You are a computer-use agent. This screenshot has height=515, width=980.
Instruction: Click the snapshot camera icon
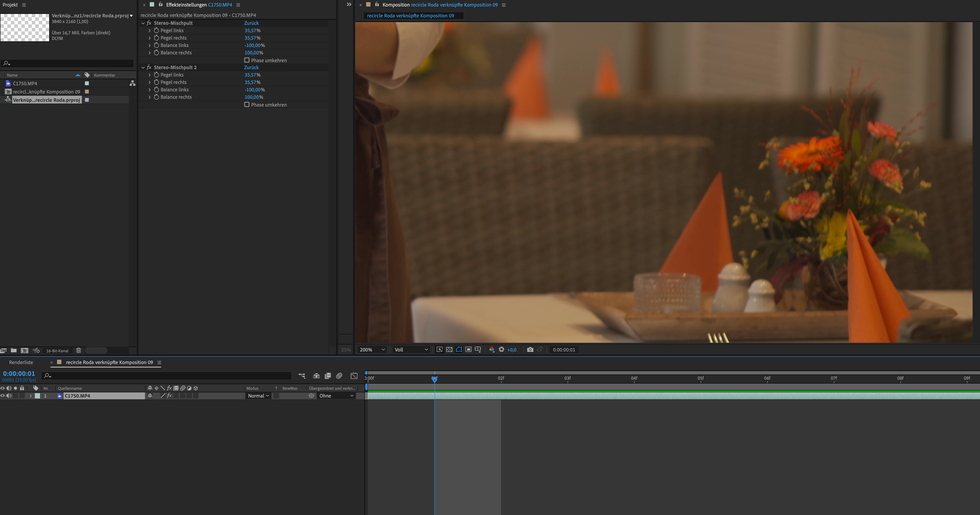coord(530,350)
